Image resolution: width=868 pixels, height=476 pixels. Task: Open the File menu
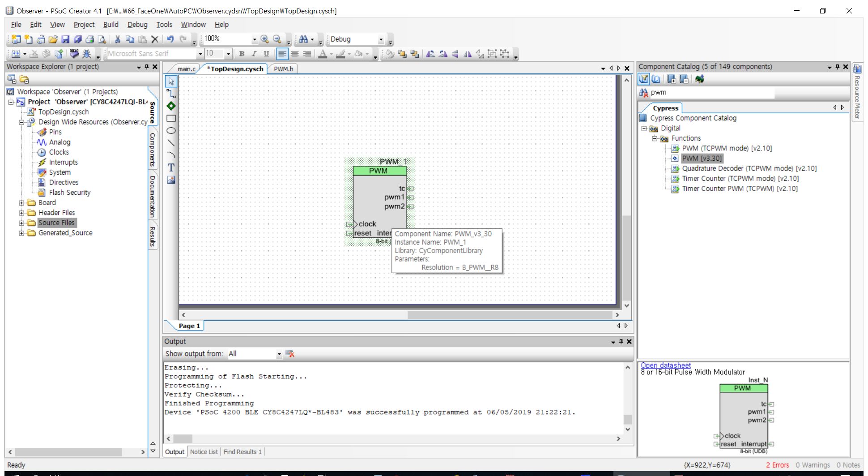click(x=16, y=25)
